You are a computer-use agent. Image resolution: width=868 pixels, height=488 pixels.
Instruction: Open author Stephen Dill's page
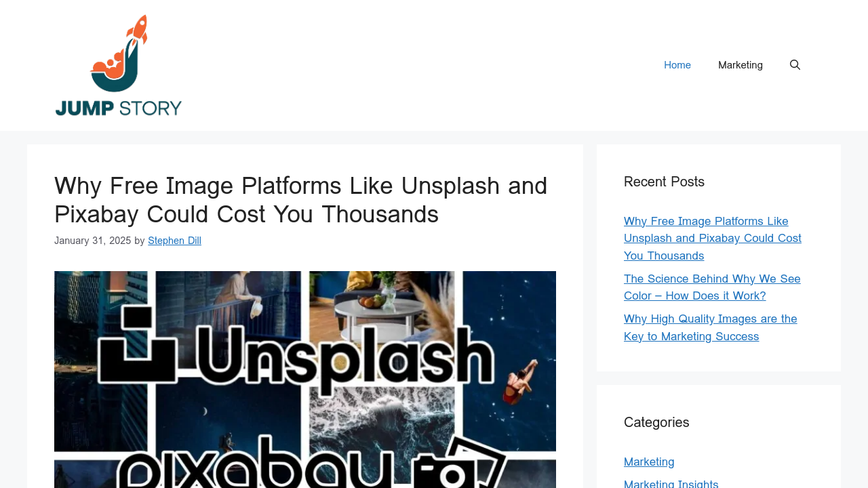(x=174, y=241)
